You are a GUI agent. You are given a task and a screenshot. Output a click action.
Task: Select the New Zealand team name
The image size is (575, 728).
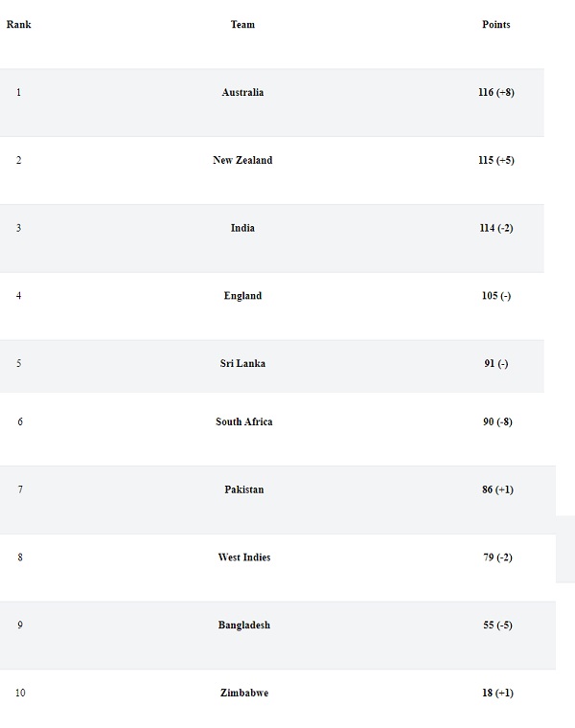(242, 161)
